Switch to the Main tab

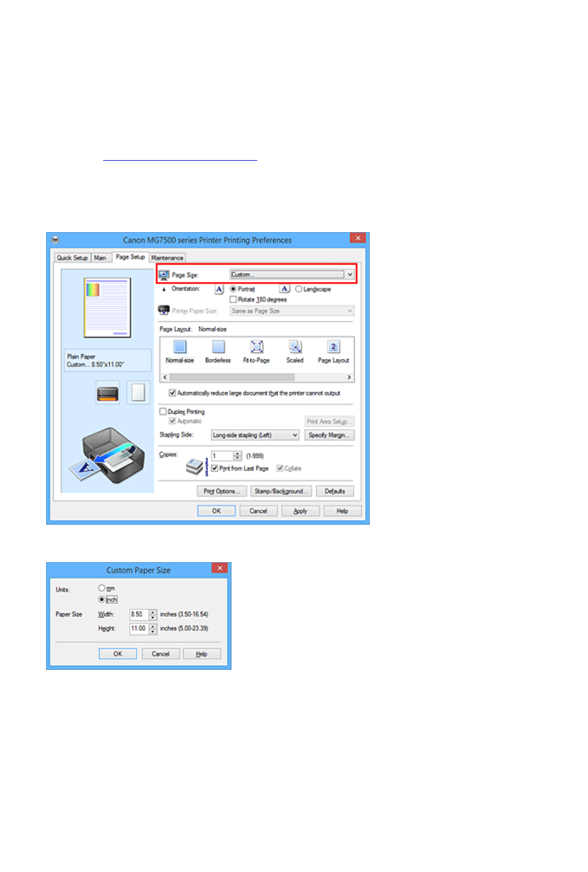click(x=100, y=258)
